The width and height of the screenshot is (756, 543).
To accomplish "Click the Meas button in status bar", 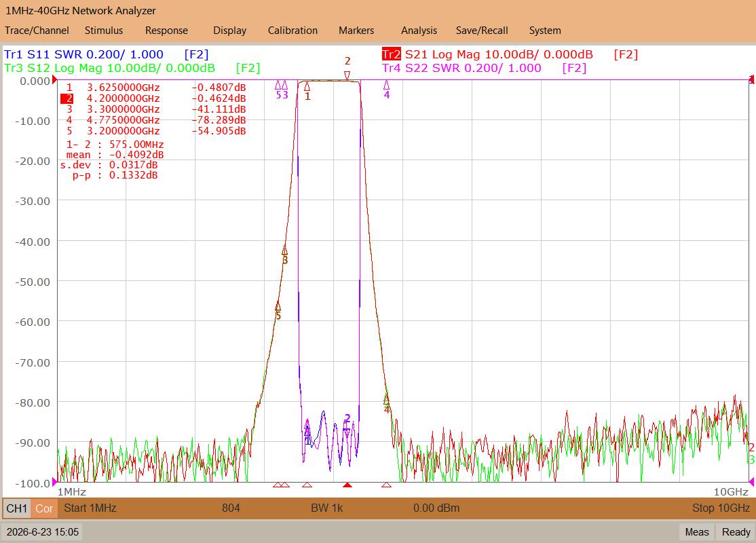I will pyautogui.click(x=697, y=532).
